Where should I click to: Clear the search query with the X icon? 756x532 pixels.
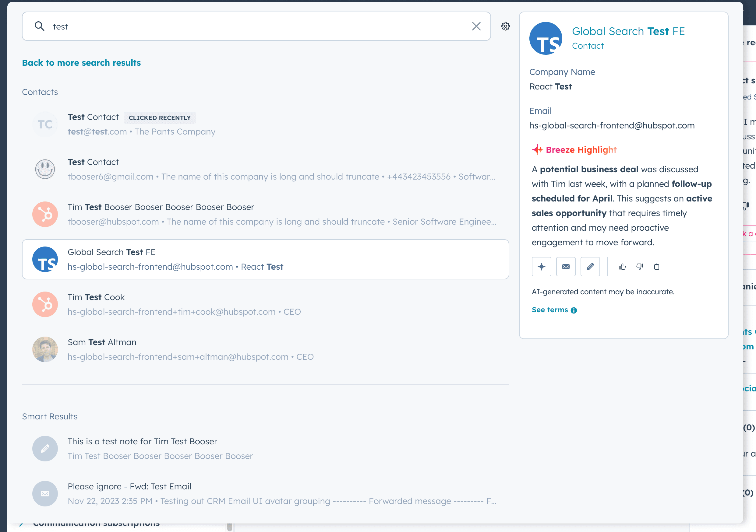(476, 26)
